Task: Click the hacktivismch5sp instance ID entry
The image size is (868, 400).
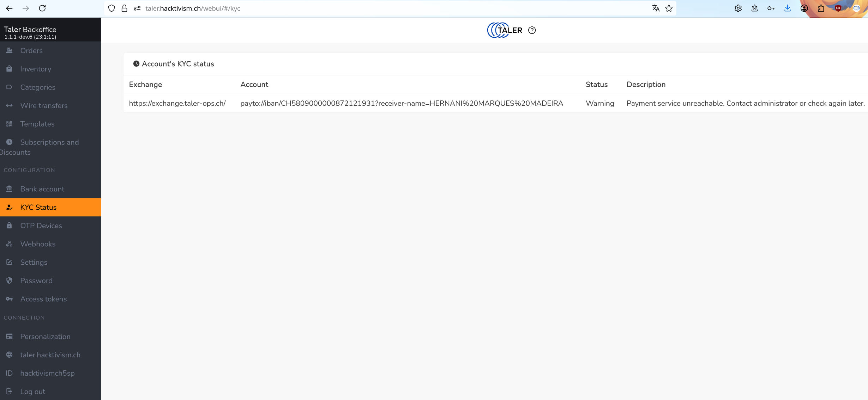Action: (50, 373)
